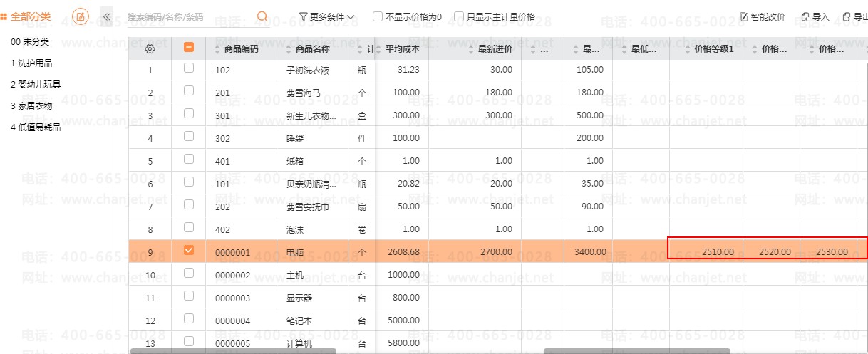Click the 导入 import icon
868x354 pixels.
(805, 16)
